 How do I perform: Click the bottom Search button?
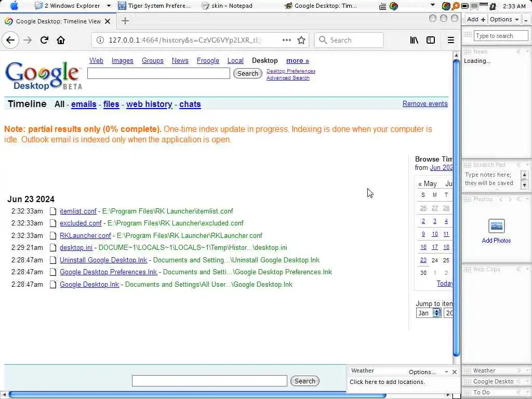[x=304, y=381]
